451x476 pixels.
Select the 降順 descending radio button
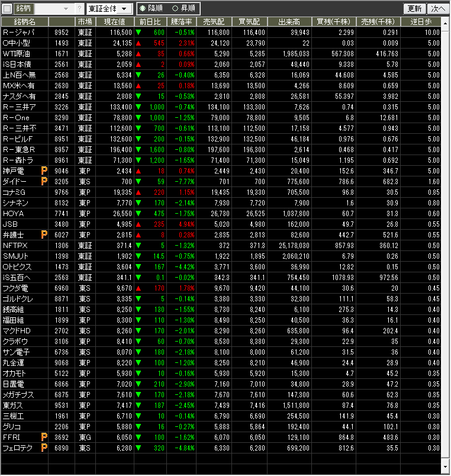coord(142,9)
